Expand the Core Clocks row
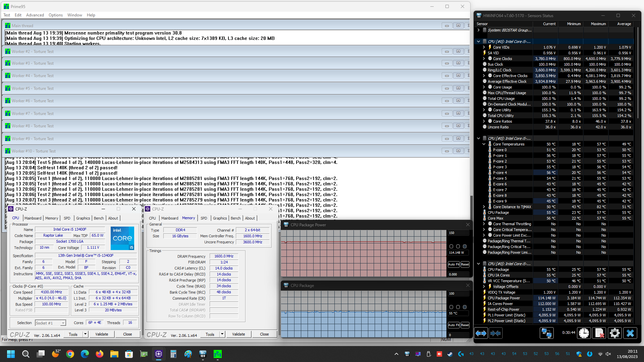This screenshot has height=362, width=644. (x=484, y=59)
